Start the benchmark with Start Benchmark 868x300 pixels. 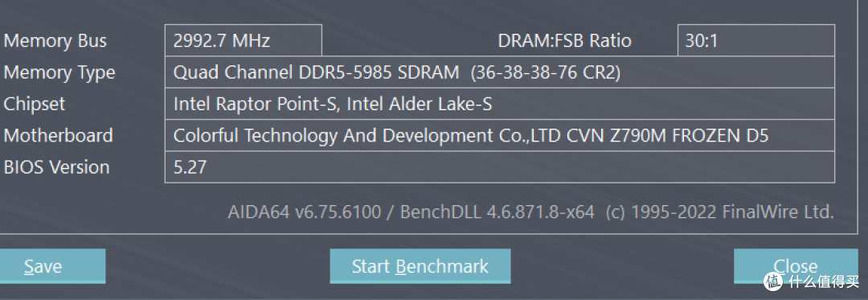(420, 266)
